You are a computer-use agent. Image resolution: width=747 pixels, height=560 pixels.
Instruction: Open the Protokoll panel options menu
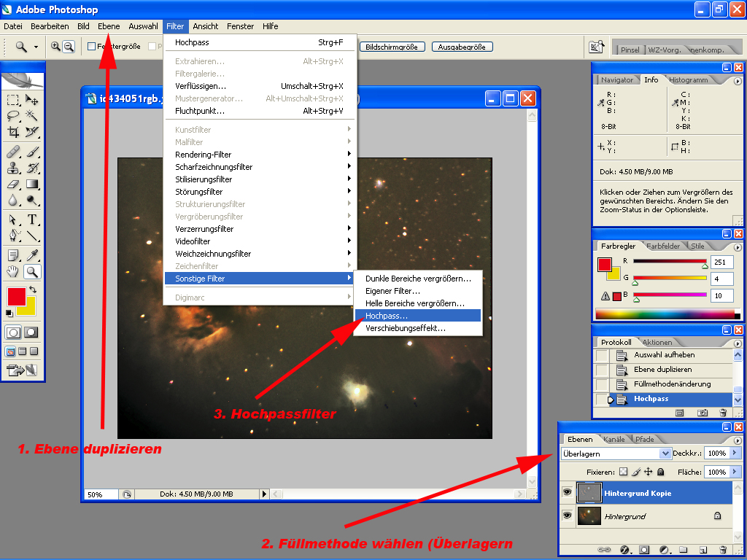coord(738,343)
